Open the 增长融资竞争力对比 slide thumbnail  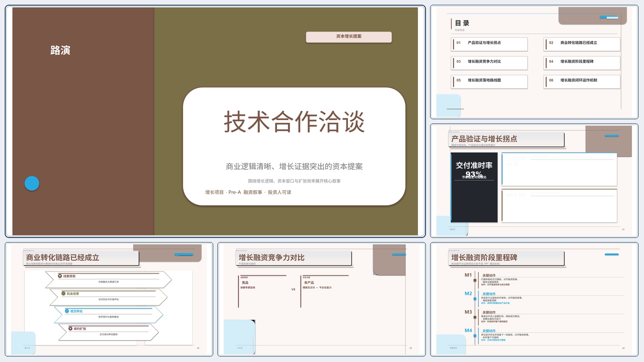pyautogui.click(x=321, y=299)
